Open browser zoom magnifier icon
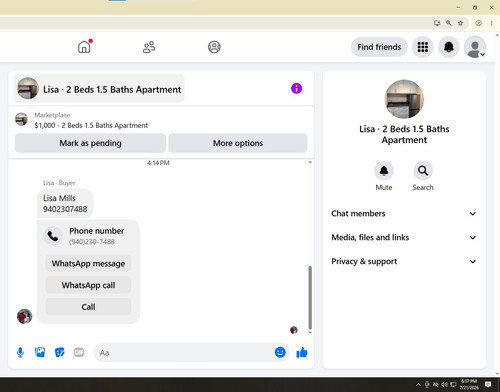This screenshot has height=392, width=500. [x=449, y=23]
